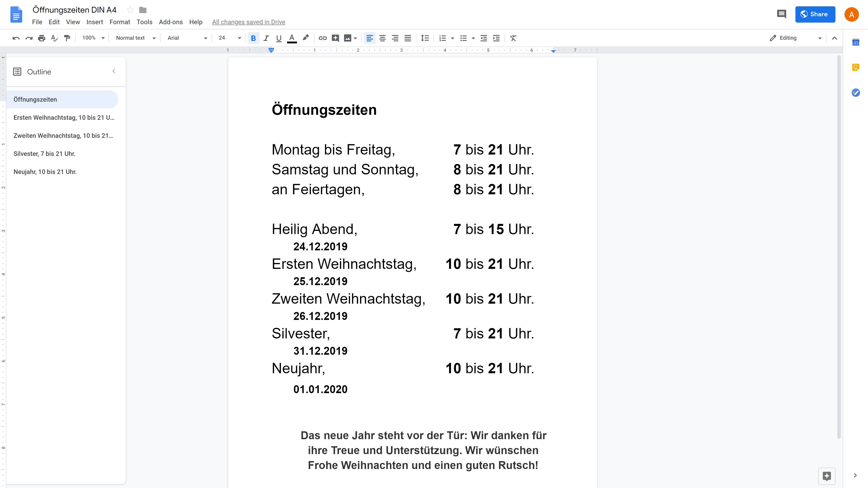Click All changes saved in Drive link
868x488 pixels.
pyautogui.click(x=248, y=22)
